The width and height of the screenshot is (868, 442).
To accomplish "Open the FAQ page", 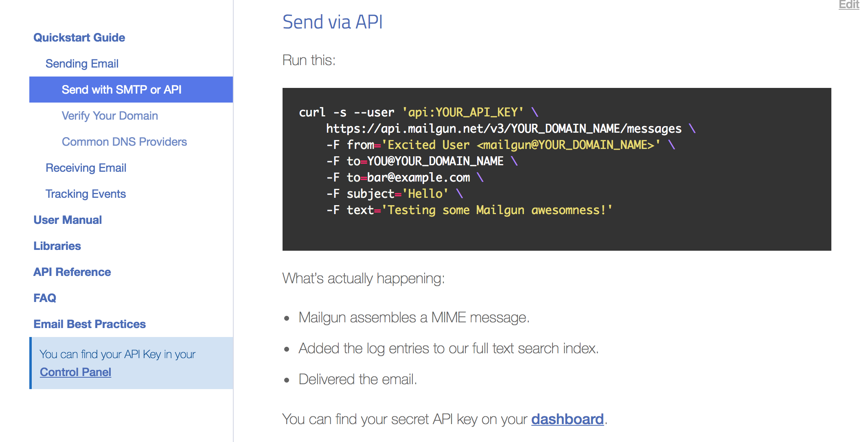I will pos(45,298).
